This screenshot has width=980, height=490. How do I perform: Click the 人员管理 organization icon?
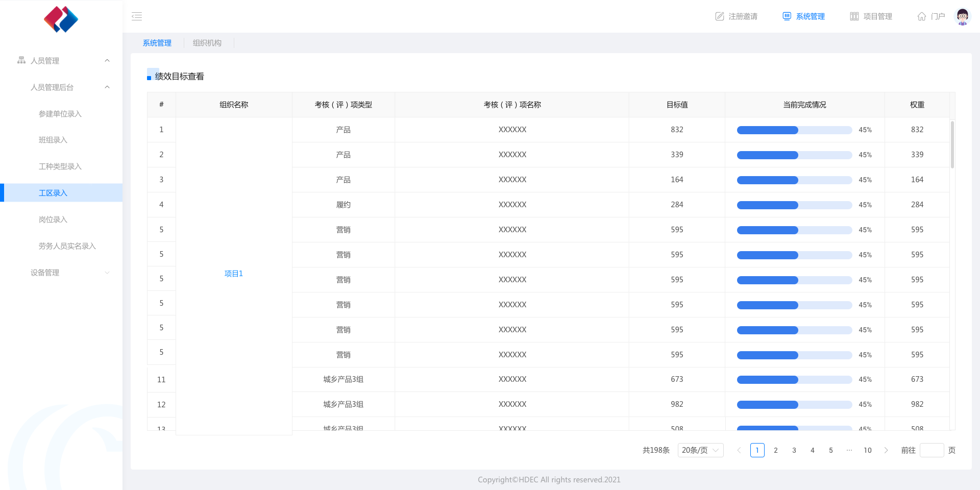click(21, 60)
